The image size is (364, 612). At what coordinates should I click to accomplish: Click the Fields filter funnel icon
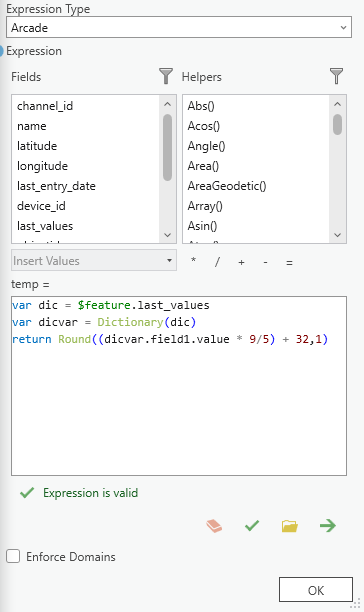click(x=166, y=76)
